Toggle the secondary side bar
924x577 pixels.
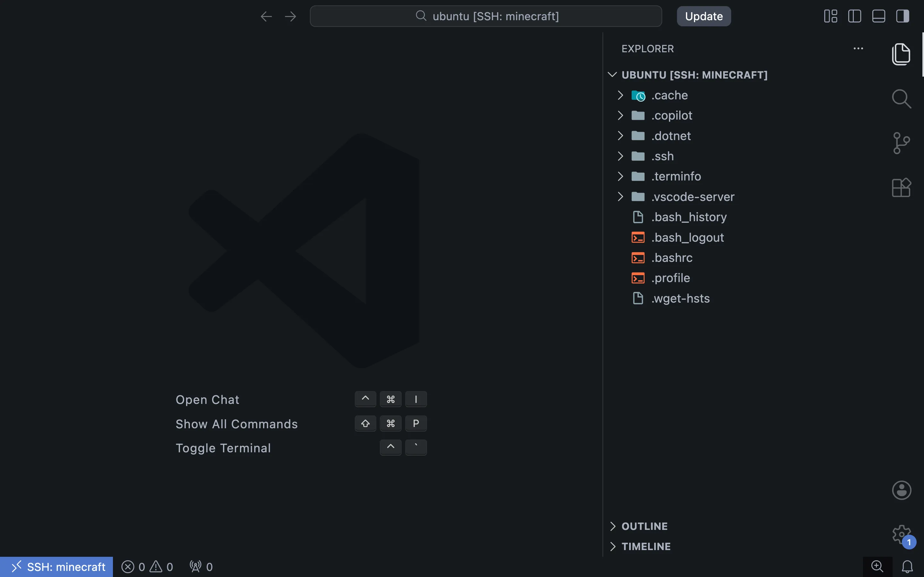tap(903, 16)
